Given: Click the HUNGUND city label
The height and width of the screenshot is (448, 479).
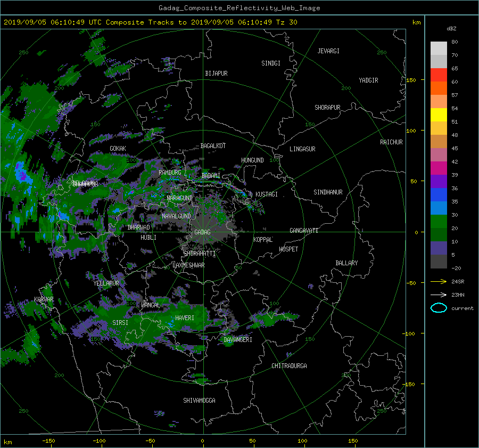Looking at the screenshot, I should coord(252,160).
